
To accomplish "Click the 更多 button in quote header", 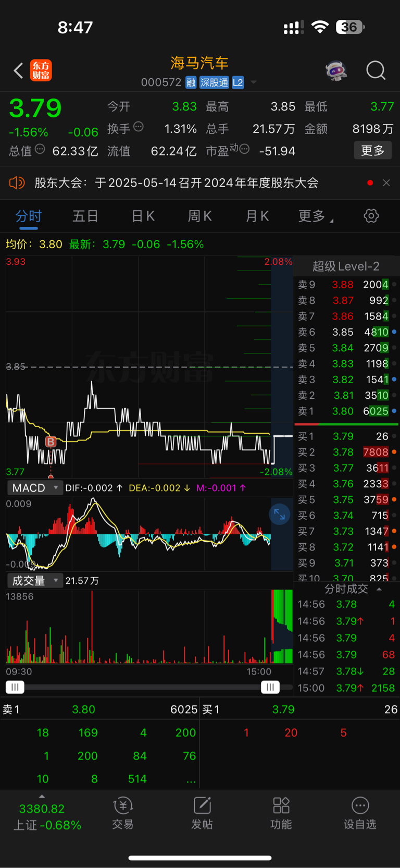I will [x=373, y=151].
